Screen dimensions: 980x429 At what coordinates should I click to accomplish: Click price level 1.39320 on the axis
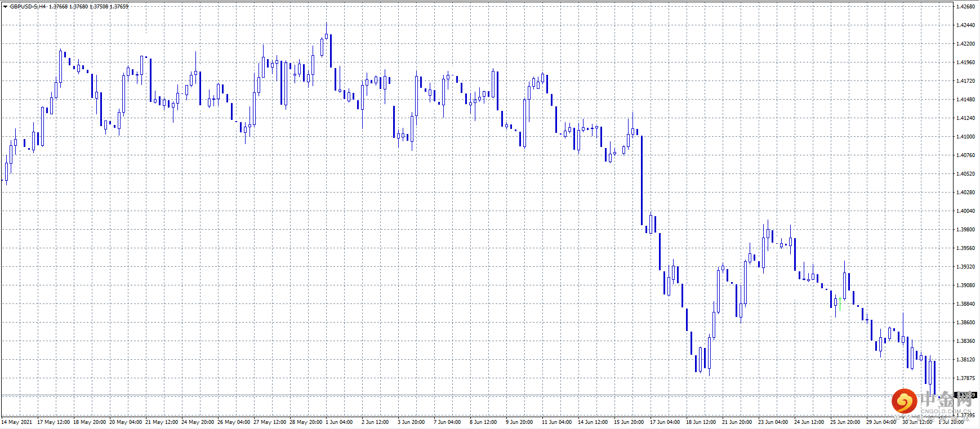click(965, 267)
